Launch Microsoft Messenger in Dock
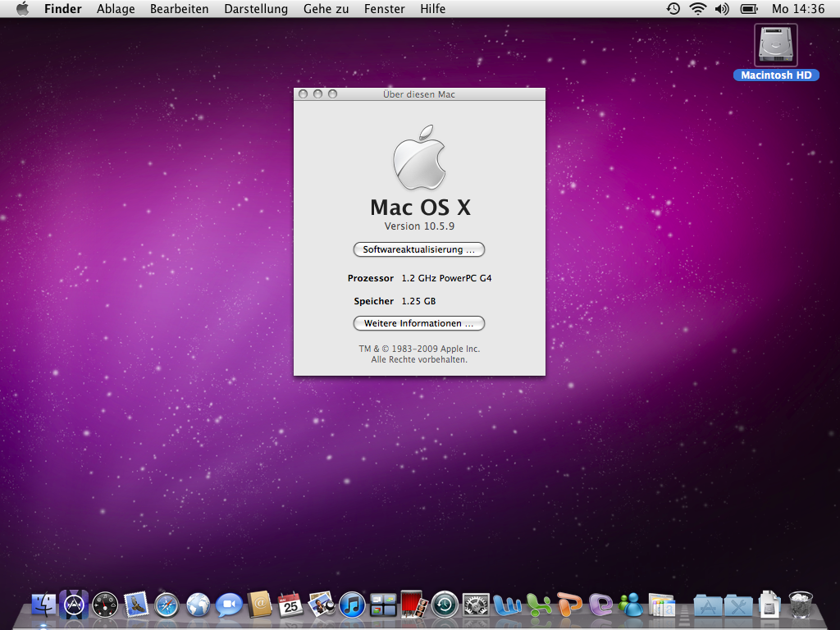The image size is (840, 630). pyautogui.click(x=631, y=605)
